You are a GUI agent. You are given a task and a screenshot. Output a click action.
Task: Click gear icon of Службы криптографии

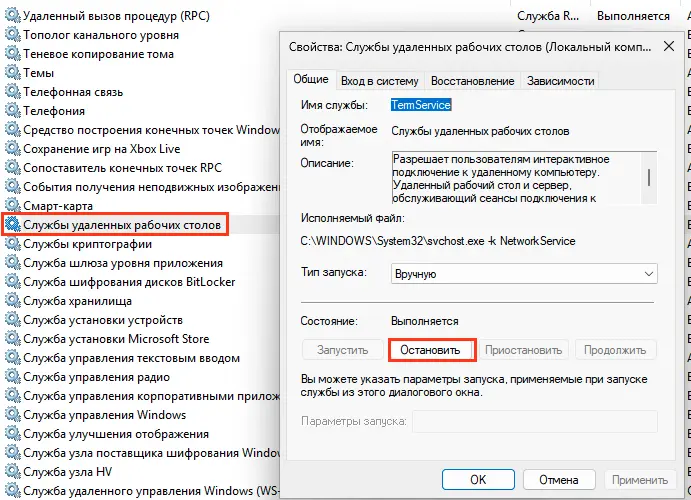tap(12, 244)
